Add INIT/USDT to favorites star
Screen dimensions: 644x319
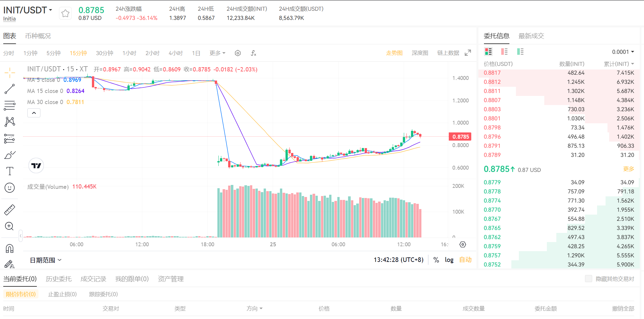point(65,13)
